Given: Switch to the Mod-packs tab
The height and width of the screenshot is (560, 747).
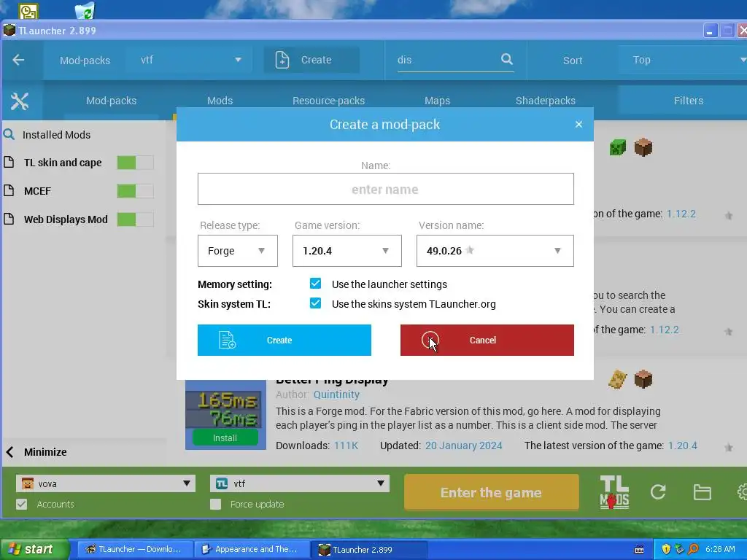Looking at the screenshot, I should pyautogui.click(x=111, y=101).
